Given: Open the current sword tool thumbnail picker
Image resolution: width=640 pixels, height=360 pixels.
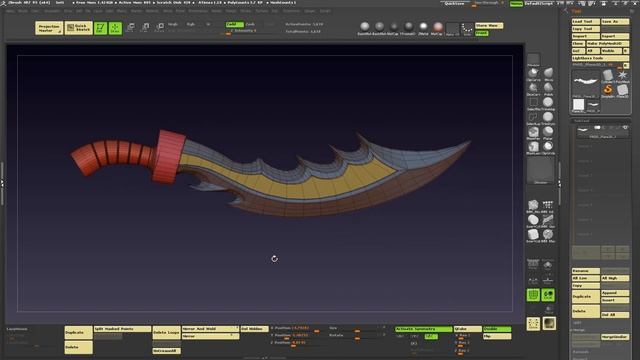Looking at the screenshot, I should click(586, 84).
